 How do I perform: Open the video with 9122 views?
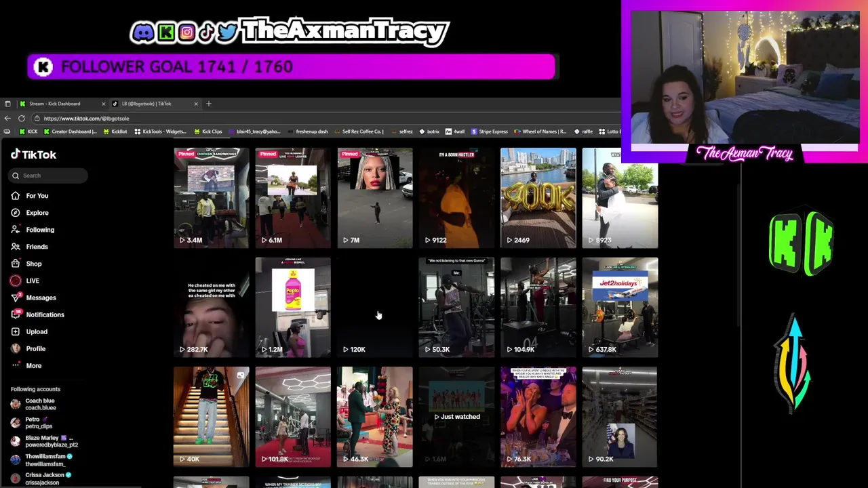pyautogui.click(x=456, y=198)
